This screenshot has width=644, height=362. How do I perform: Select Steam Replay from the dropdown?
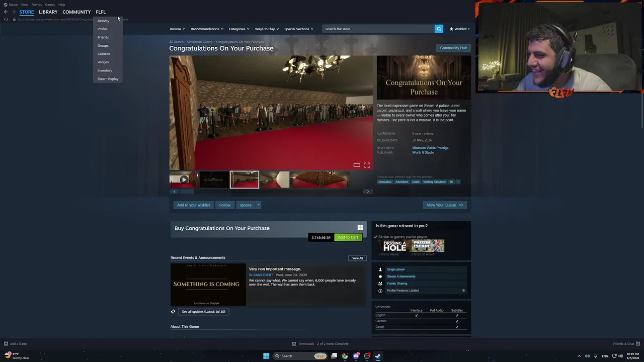[108, 79]
